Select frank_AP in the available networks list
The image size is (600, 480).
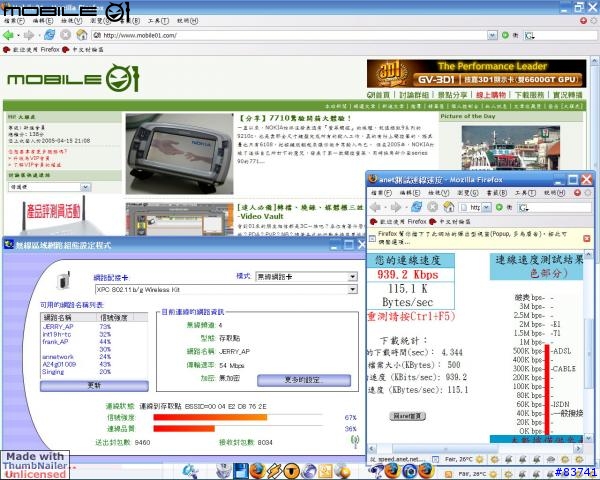click(56, 341)
